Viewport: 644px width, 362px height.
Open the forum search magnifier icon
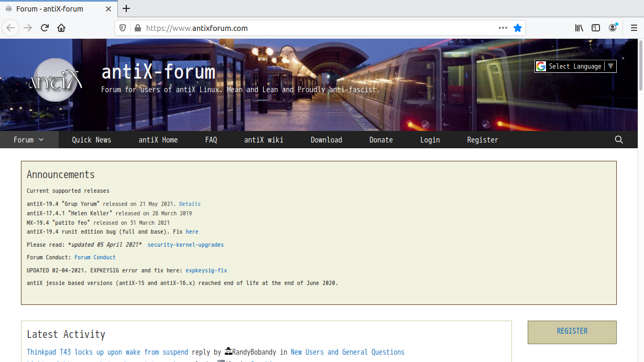(619, 140)
